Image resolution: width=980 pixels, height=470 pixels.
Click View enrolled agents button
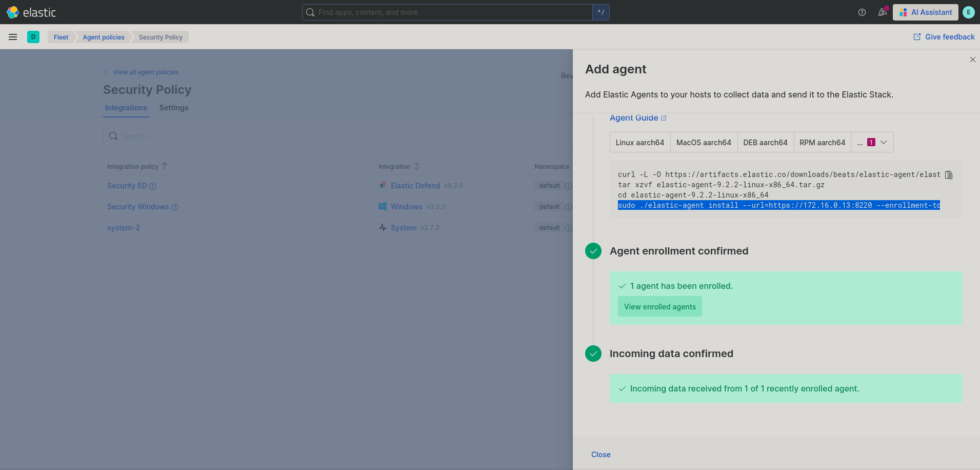tap(659, 306)
